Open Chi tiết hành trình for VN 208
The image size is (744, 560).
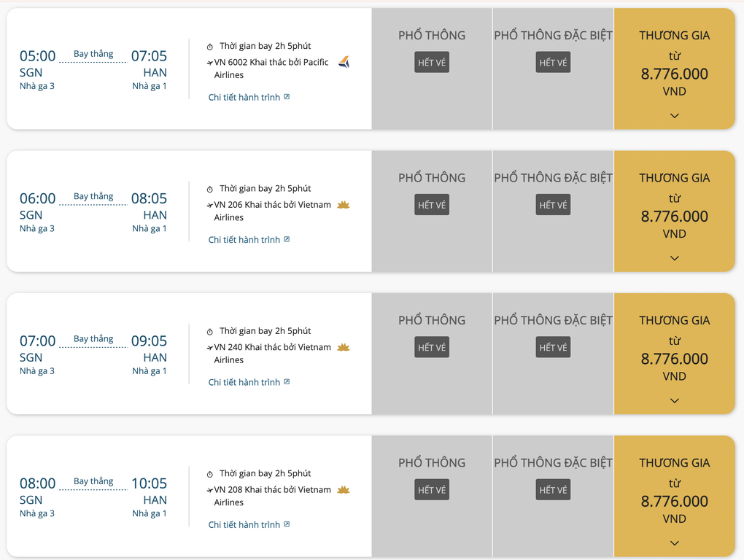click(x=244, y=524)
